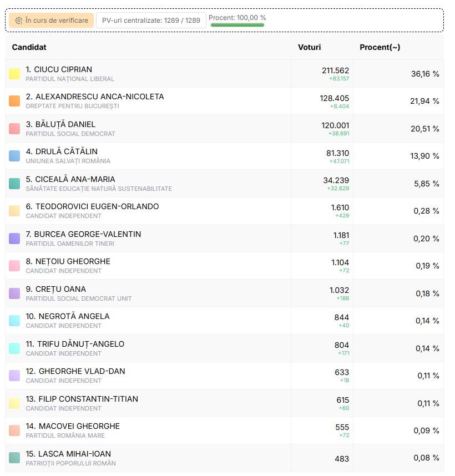Viewport: 455px width, 476px height.
Task: Open the Negrotă Angela candidate row
Action: (x=68, y=316)
